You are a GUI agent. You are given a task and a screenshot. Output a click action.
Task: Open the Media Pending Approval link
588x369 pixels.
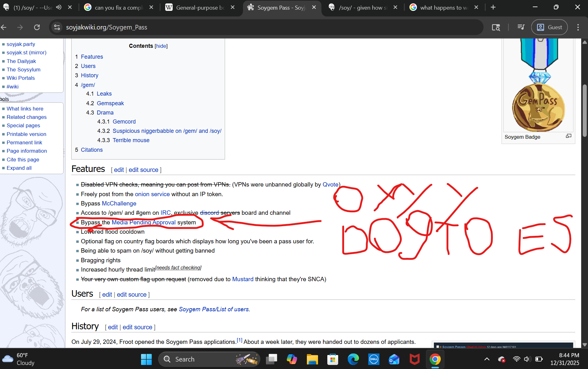144,222
